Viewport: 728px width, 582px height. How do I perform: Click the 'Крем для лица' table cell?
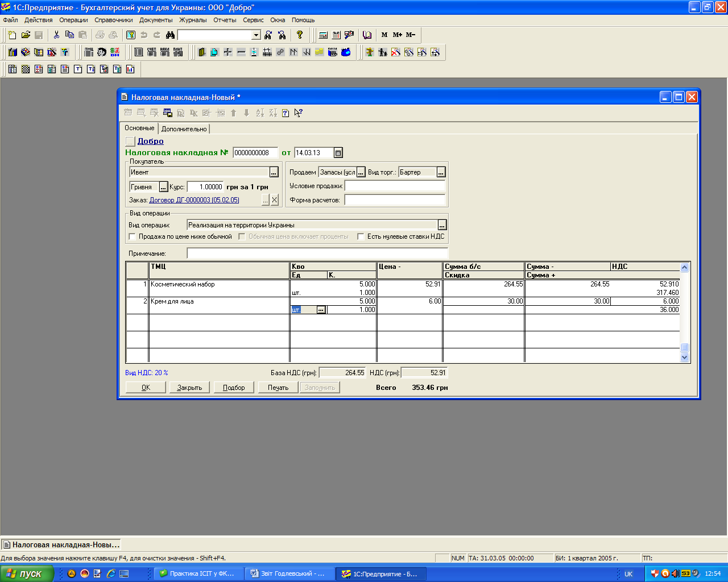tap(220, 301)
